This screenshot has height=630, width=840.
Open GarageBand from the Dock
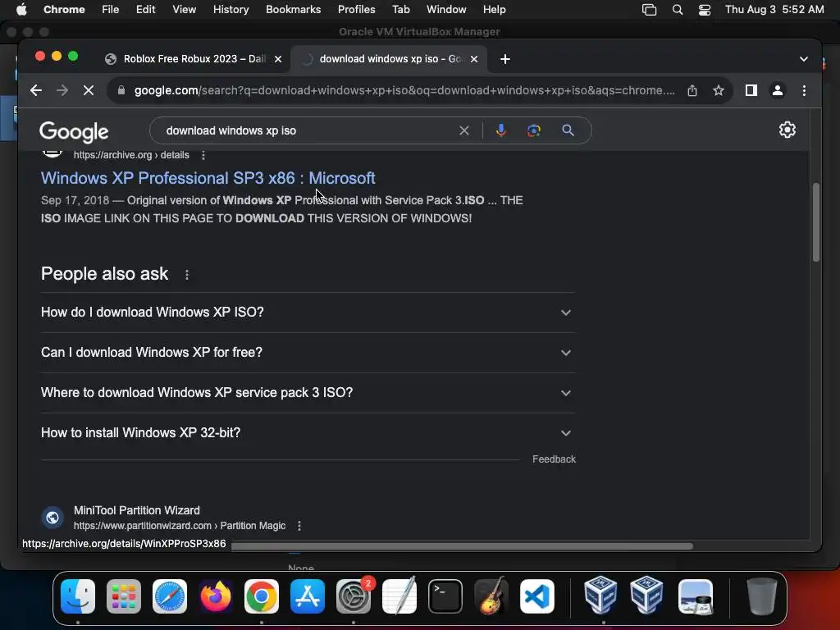tap(491, 596)
